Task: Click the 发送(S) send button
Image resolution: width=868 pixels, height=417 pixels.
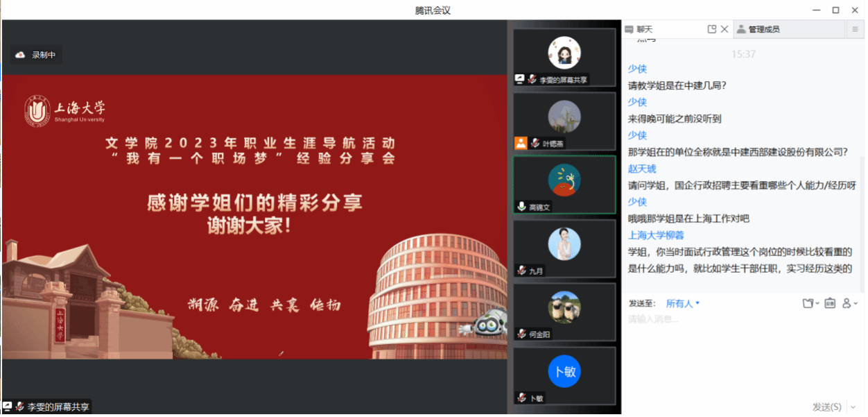Action: tap(826, 407)
